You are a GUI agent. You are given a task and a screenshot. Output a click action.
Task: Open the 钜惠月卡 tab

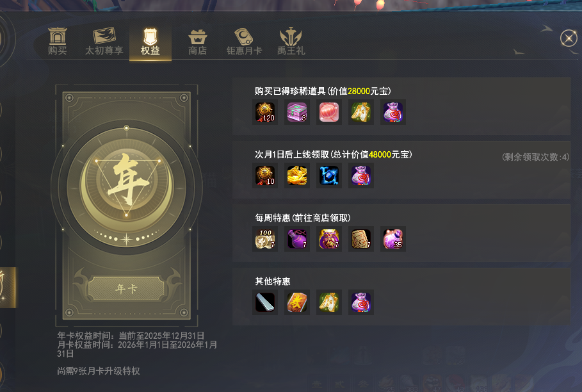pyautogui.click(x=244, y=42)
